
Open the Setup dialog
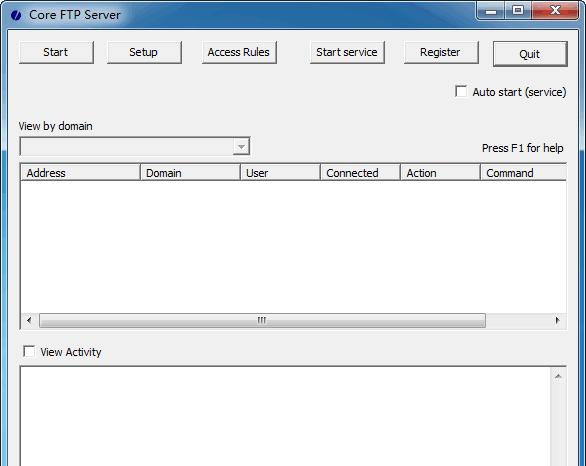(x=144, y=52)
